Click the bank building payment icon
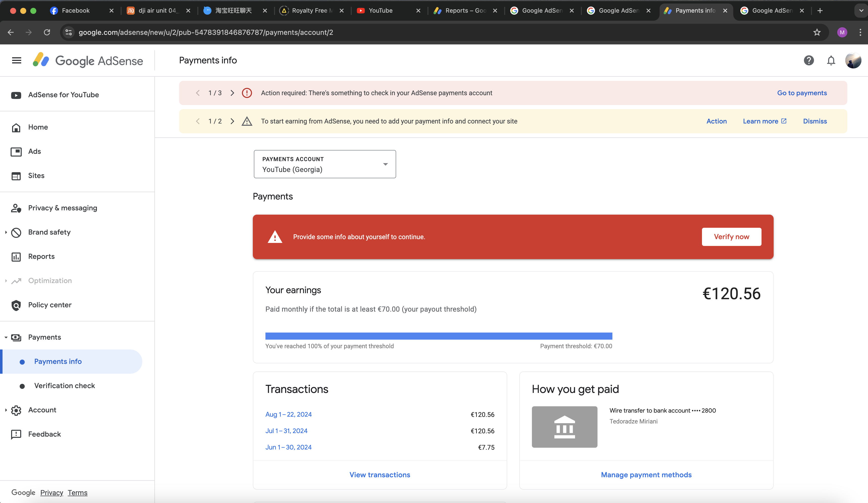868x503 pixels. 564,427
